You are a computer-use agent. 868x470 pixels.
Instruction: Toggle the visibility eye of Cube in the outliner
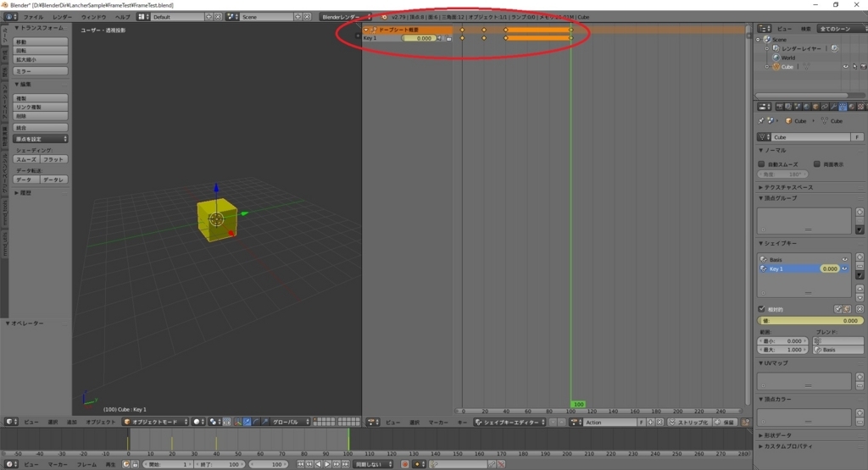pos(845,67)
